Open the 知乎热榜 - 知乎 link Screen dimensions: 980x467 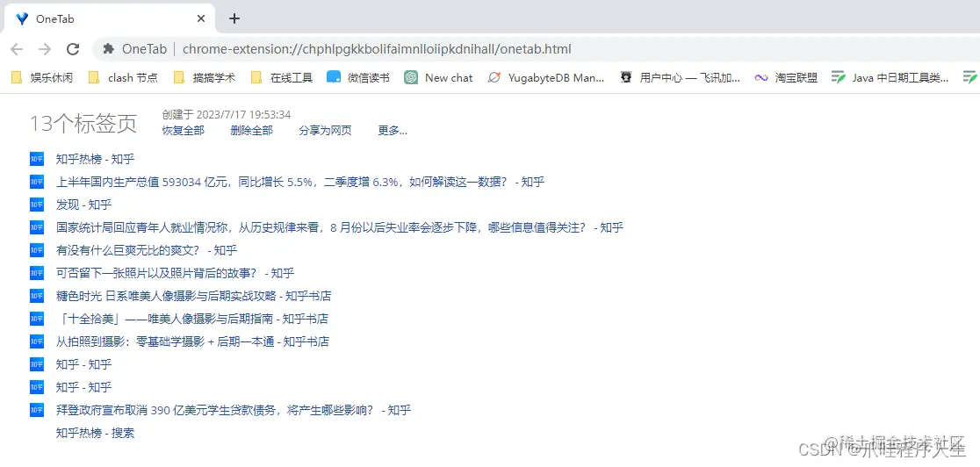pyautogui.click(x=95, y=160)
